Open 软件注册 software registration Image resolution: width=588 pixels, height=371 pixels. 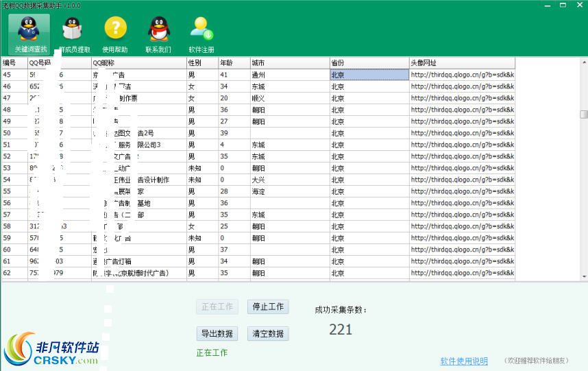[x=201, y=34]
